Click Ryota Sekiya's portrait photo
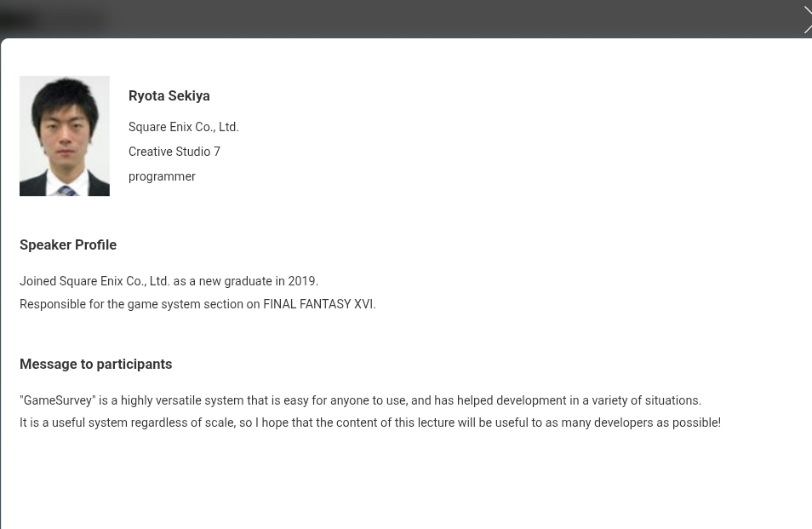Viewport: 812px width, 529px height. pos(65,136)
